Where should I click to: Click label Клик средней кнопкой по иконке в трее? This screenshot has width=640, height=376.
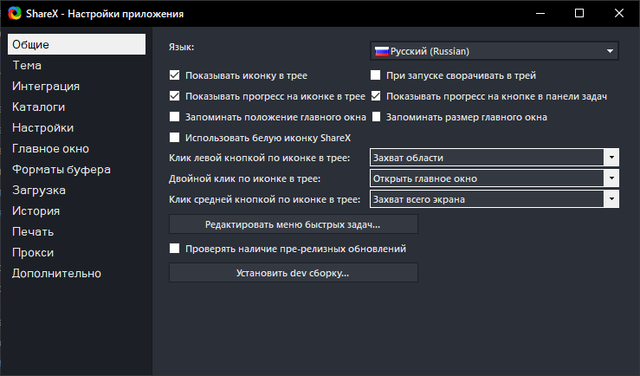264,199
